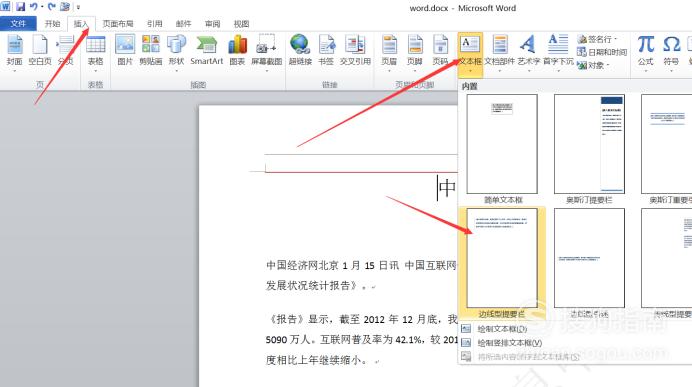Choose 绘制文本框 draw text box

pyautogui.click(x=502, y=329)
